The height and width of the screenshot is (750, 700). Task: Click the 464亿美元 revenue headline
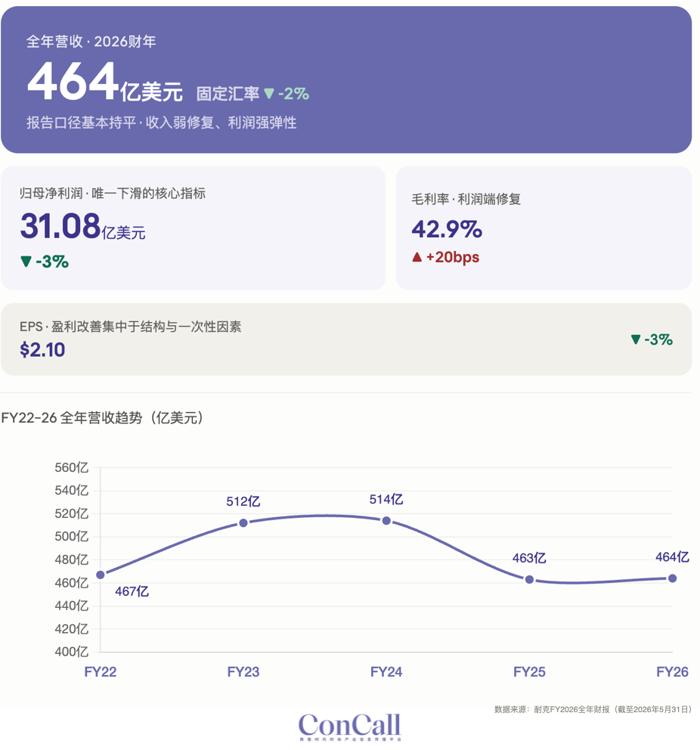(x=105, y=82)
